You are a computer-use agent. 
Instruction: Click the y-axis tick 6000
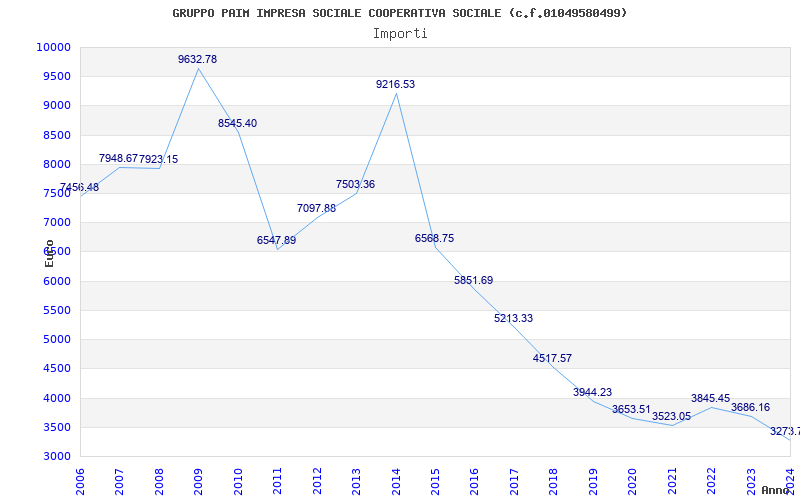pyautogui.click(x=56, y=281)
